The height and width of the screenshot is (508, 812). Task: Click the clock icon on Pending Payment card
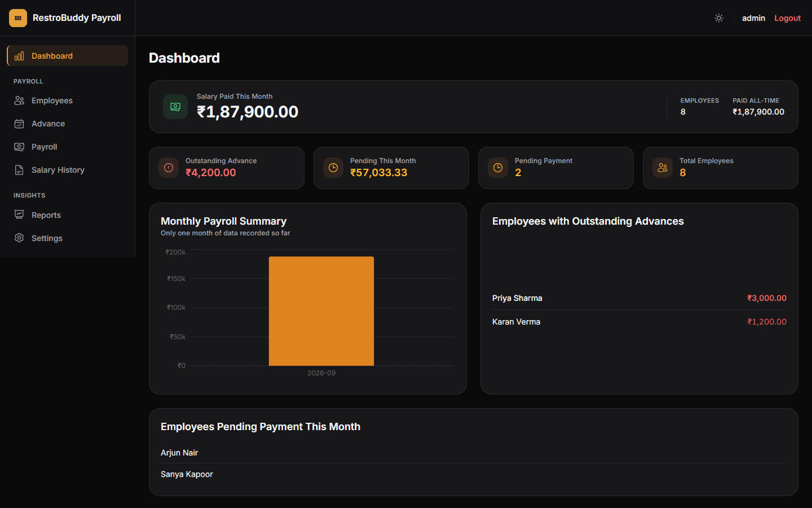click(498, 168)
